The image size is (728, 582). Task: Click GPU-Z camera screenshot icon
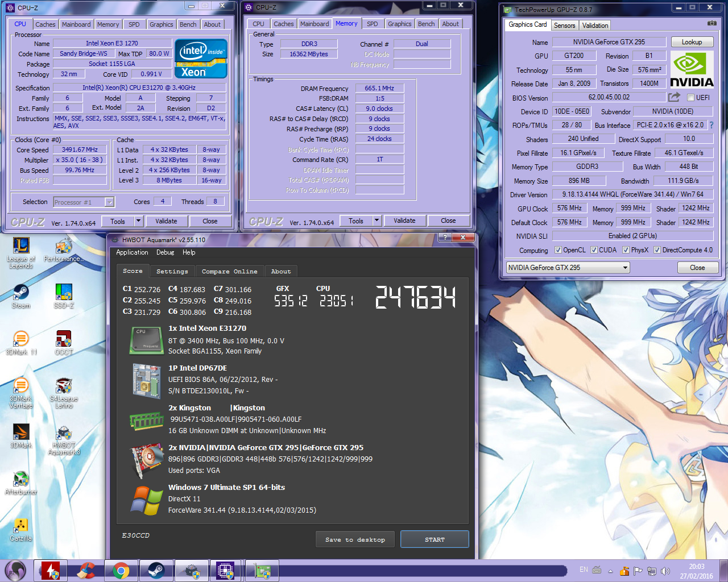pyautogui.click(x=712, y=23)
